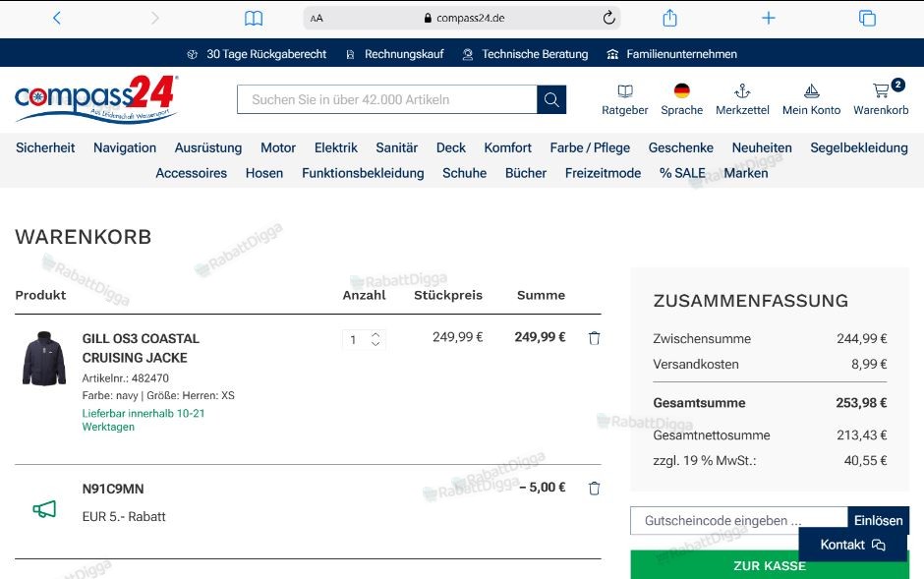Open the Merkzettel anchor icon
Screen dimensions: 924x579
coord(742,90)
